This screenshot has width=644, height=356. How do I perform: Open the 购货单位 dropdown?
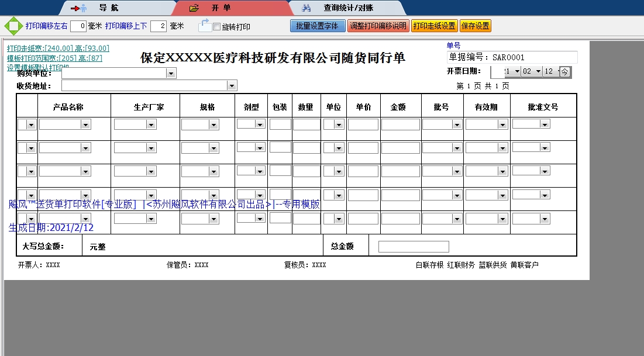click(170, 72)
